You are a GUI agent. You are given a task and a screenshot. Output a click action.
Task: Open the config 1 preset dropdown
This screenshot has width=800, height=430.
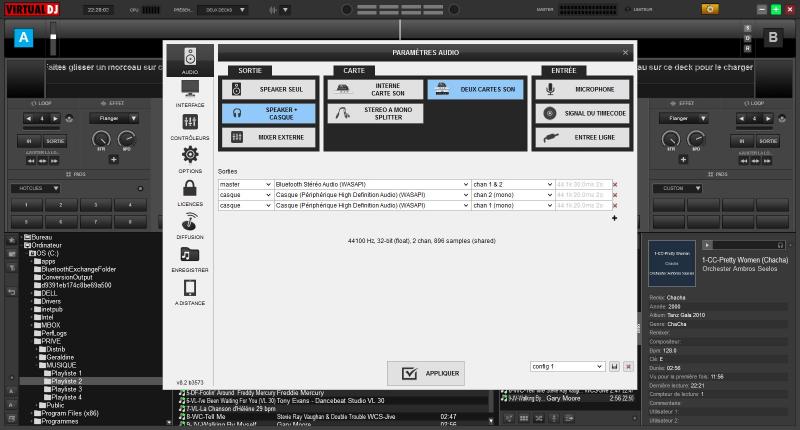tap(567, 367)
